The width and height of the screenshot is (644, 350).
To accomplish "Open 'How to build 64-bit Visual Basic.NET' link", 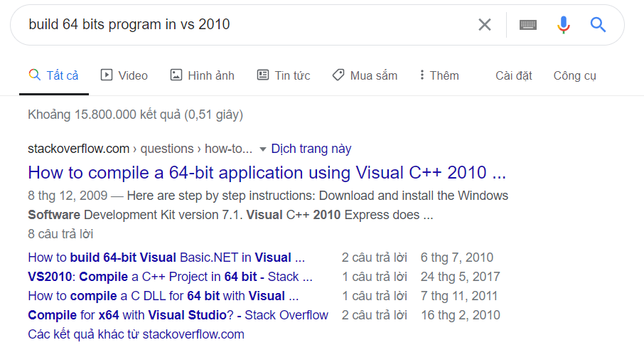I will pos(166,258).
